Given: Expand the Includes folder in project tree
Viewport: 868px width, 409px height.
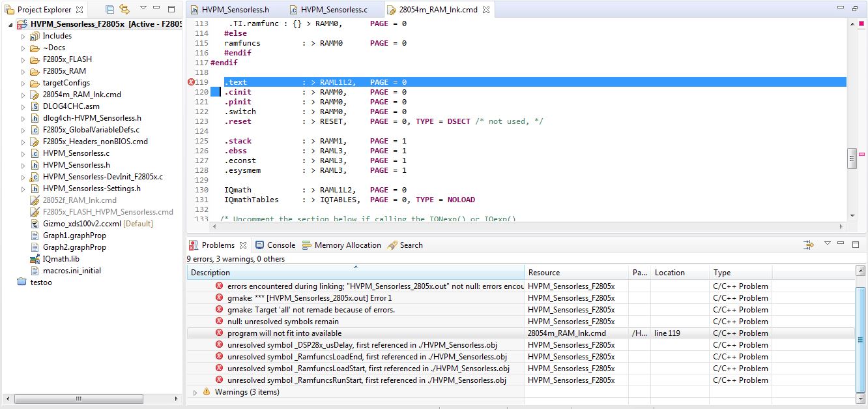Looking at the screenshot, I should (x=23, y=37).
